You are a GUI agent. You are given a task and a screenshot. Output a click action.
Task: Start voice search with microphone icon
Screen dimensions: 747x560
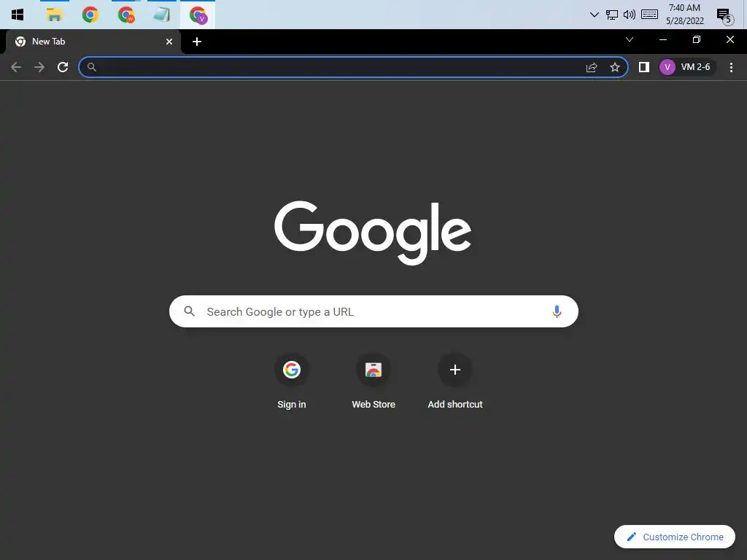click(557, 311)
